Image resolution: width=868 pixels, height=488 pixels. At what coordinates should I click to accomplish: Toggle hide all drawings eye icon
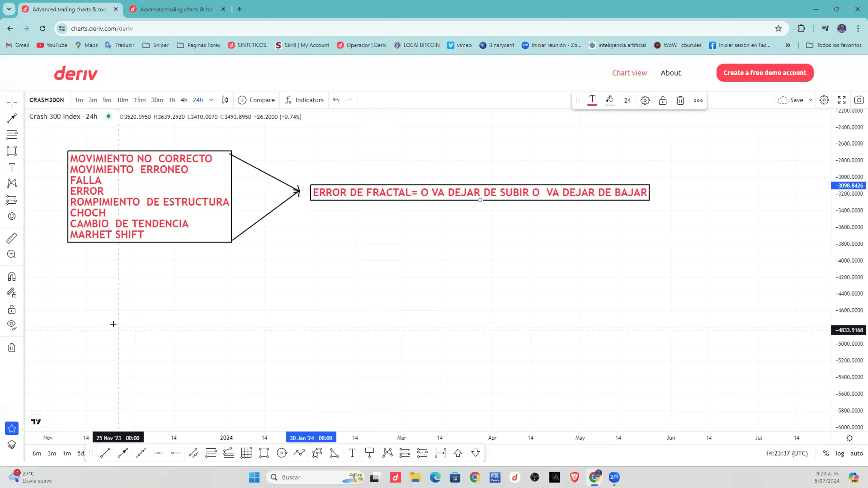coord(12,325)
